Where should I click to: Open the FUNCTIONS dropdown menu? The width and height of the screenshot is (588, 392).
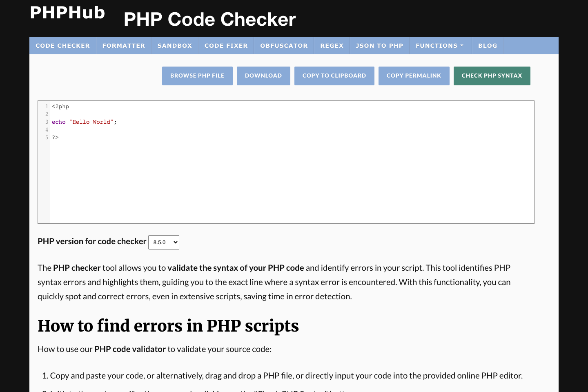click(439, 45)
